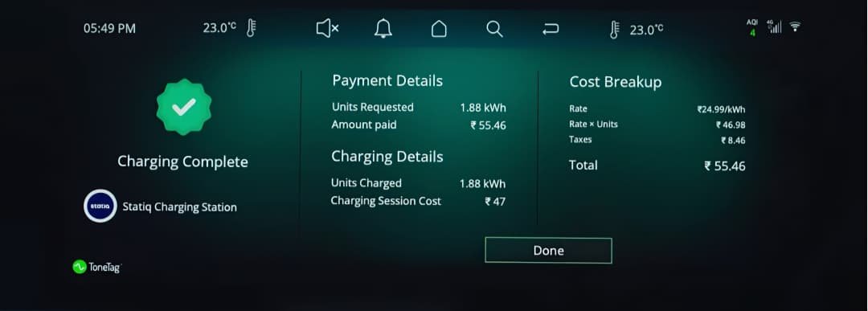The height and width of the screenshot is (311, 868).
Task: Tap Units Requested value 1.88 kWh
Action: click(483, 108)
